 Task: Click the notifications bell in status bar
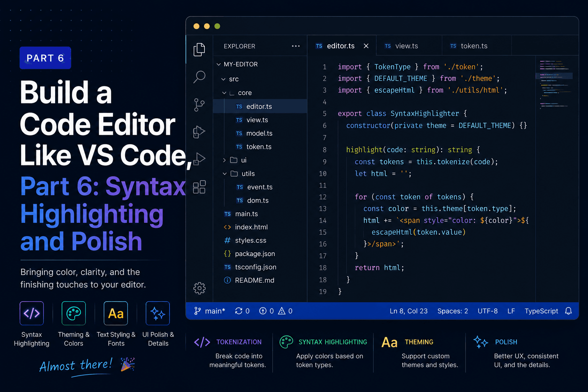click(x=568, y=311)
